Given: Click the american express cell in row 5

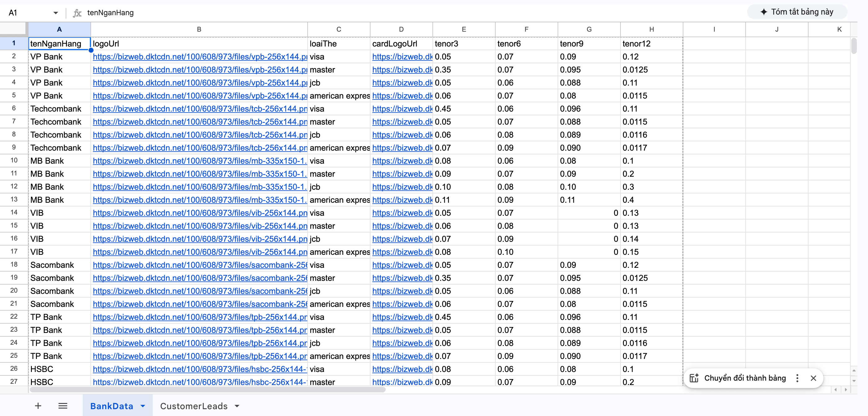Looking at the screenshot, I should point(339,96).
